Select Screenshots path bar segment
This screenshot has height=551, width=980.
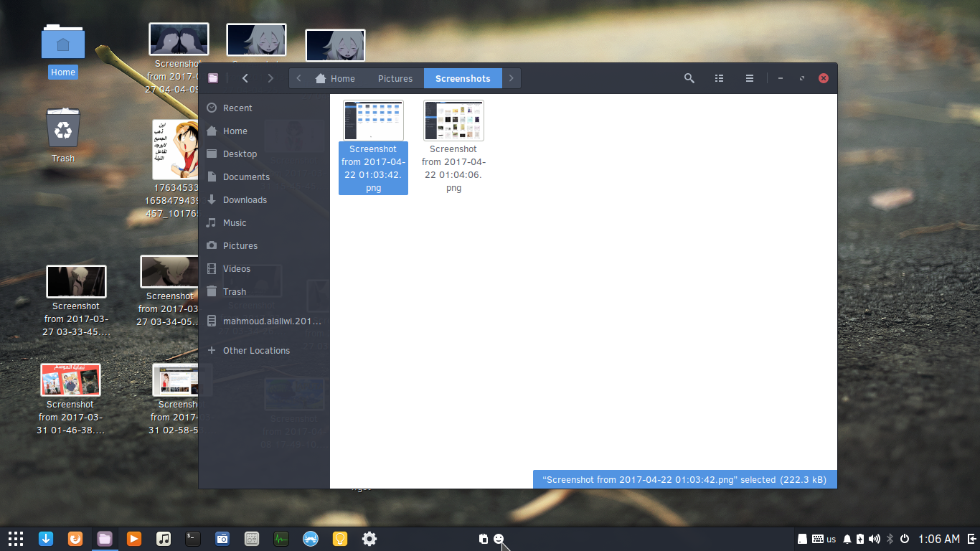[x=463, y=78]
